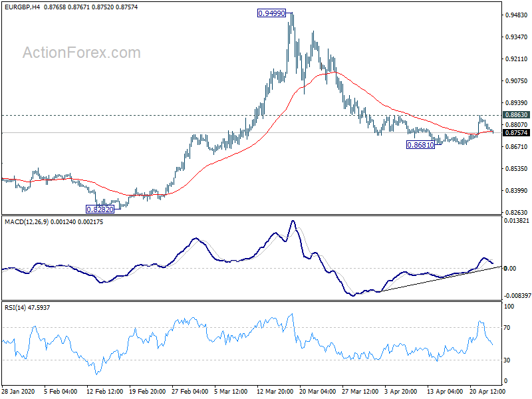Click the 0.89390 price axis label
Image resolution: width=532 pixels, height=399 pixels.
517,103
